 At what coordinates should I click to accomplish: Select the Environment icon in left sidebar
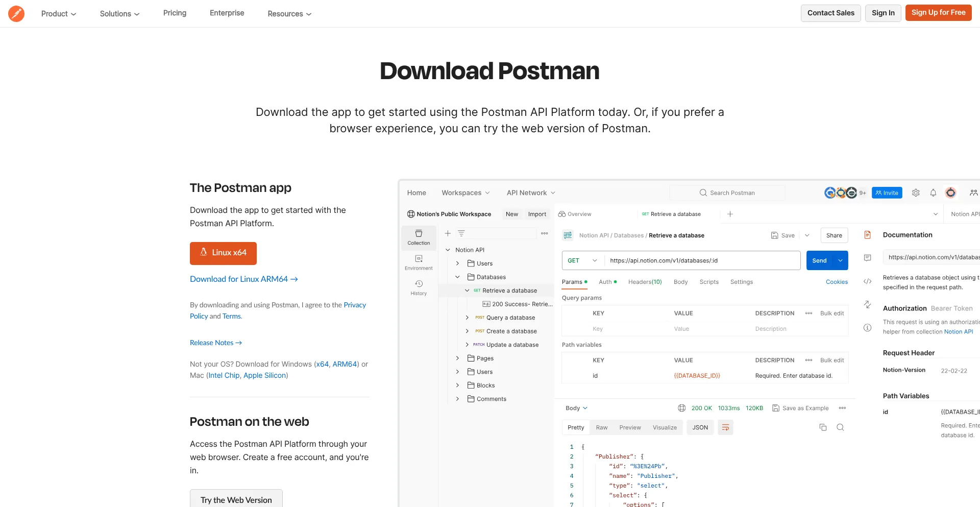coord(419,263)
